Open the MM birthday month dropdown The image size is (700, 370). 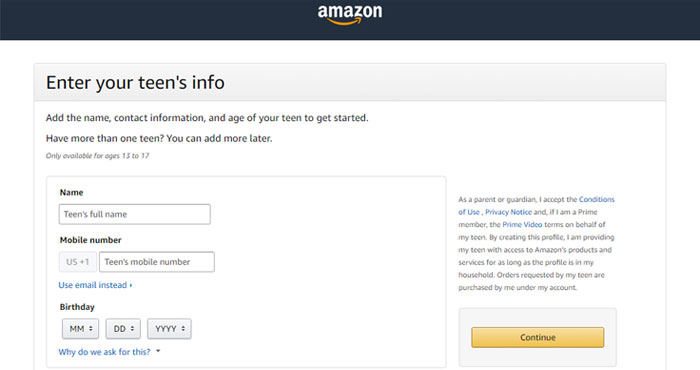[80, 329]
